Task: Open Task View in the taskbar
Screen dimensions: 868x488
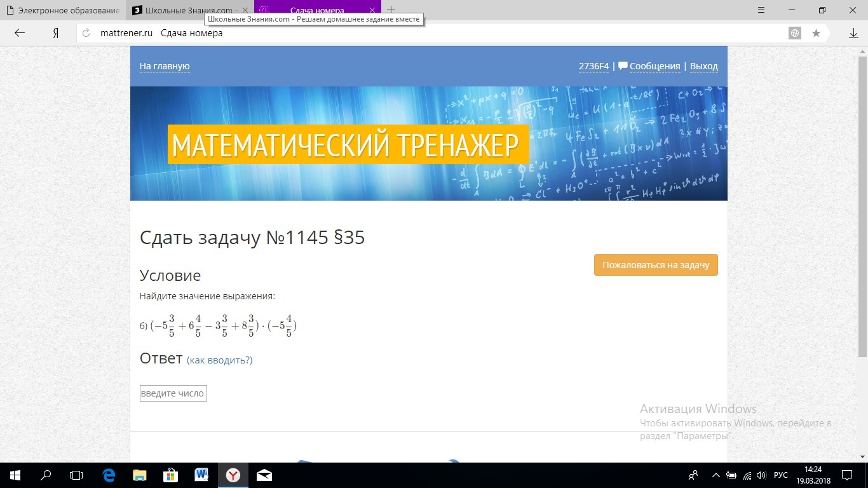Action: pos(76,475)
